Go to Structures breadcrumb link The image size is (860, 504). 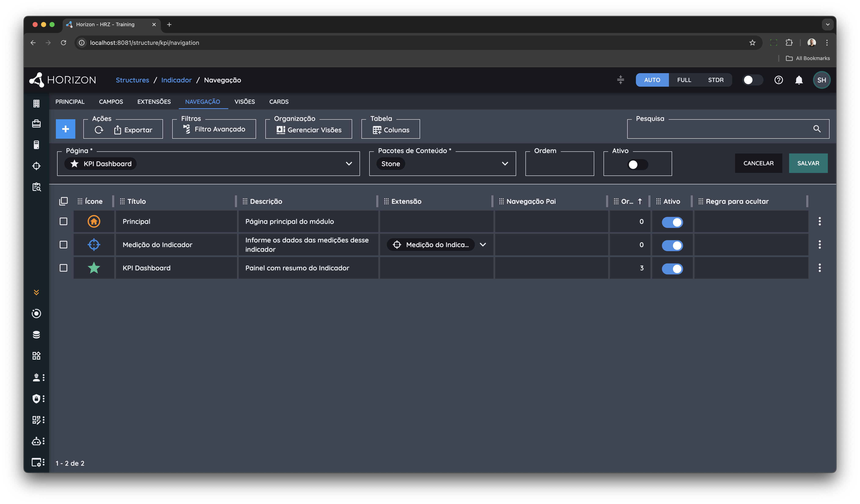[132, 80]
